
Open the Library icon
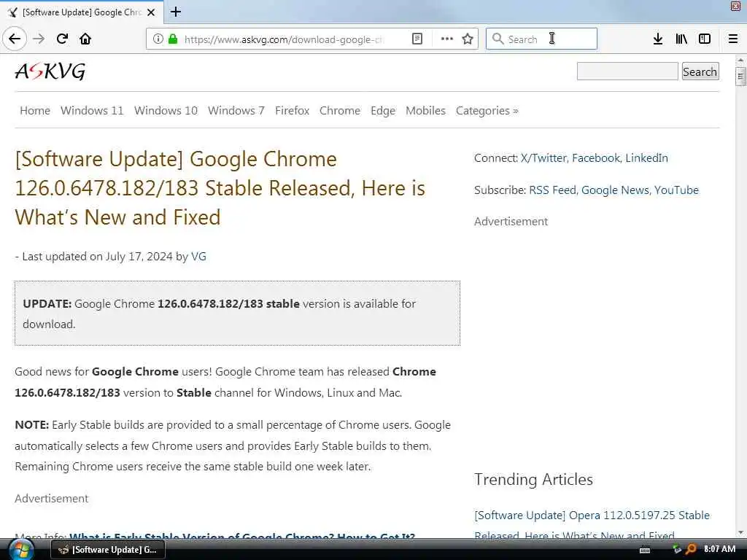[x=681, y=39]
